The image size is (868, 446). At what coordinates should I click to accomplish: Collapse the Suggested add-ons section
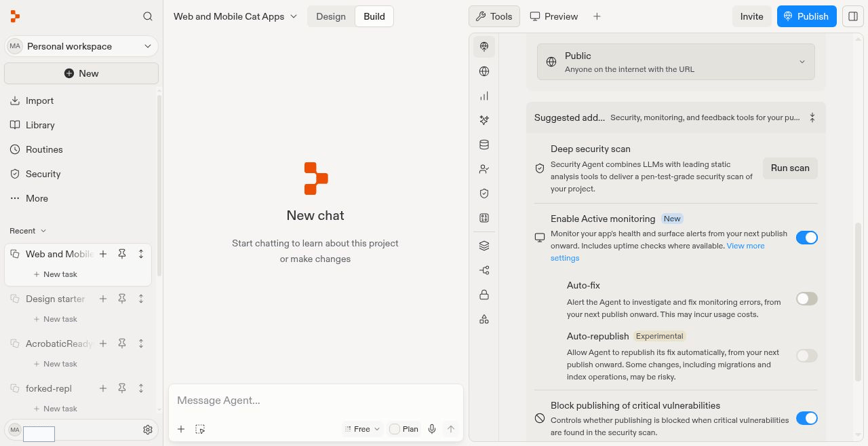click(812, 117)
